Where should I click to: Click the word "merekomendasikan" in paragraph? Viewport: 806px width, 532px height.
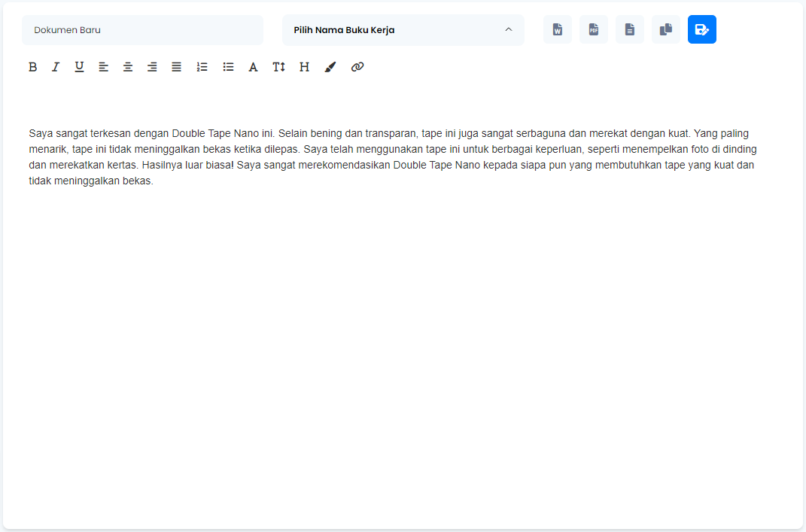(345, 166)
